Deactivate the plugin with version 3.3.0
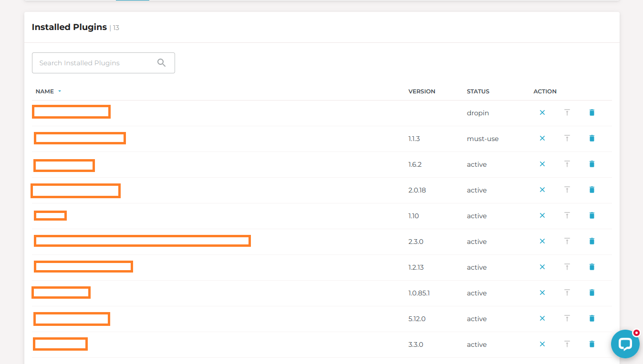 pyautogui.click(x=542, y=344)
